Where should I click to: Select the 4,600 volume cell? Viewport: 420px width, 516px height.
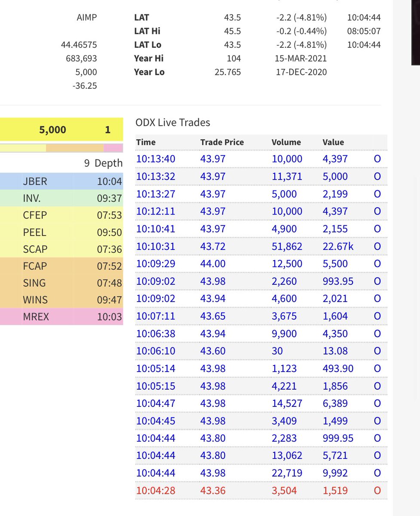[284, 299]
